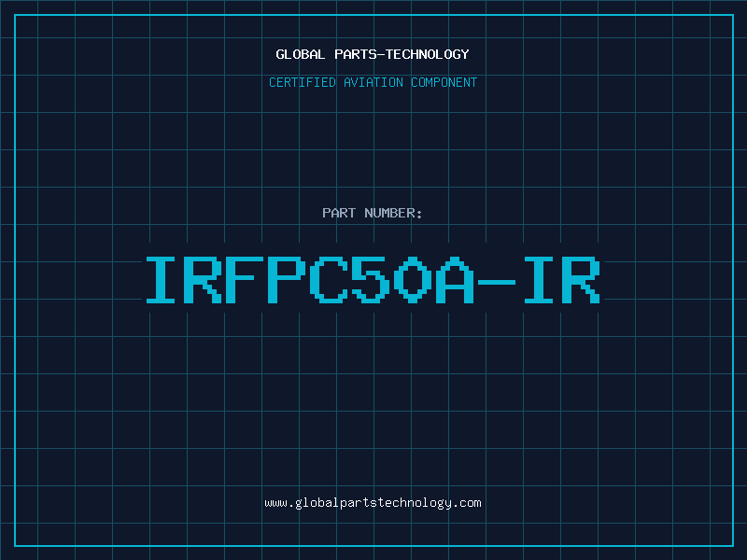
Task: Click the word TECHNOLOGY in the title
Action: tap(428, 54)
